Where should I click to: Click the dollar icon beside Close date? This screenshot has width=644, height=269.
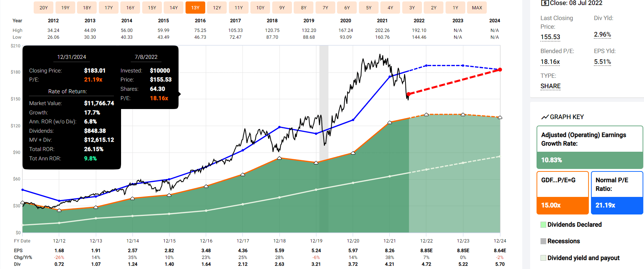click(545, 3)
